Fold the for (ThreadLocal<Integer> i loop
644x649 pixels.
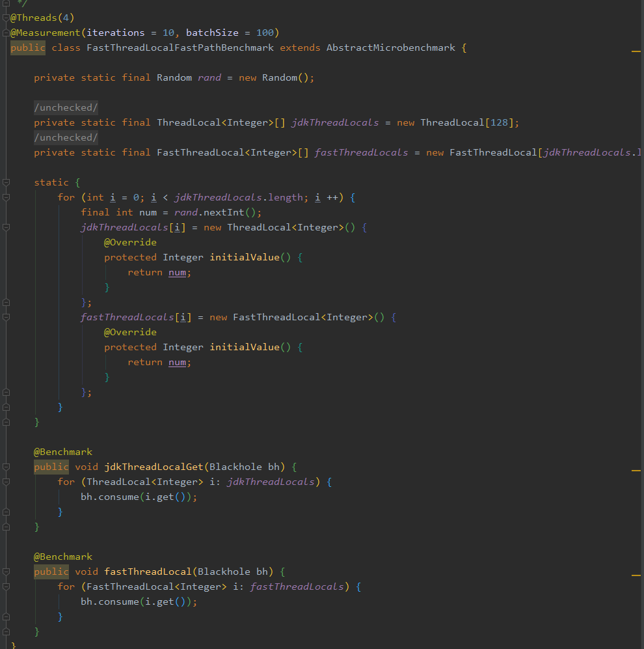coord(6,482)
